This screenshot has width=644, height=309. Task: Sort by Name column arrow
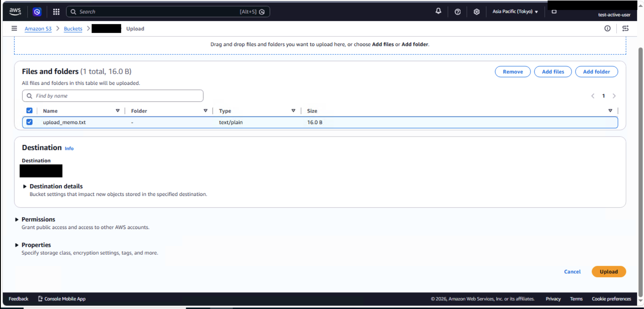coord(117,110)
